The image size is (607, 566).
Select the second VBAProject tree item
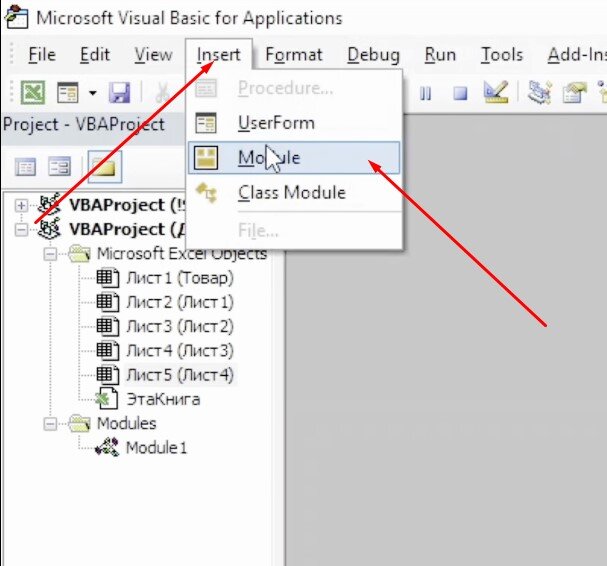[x=127, y=230]
